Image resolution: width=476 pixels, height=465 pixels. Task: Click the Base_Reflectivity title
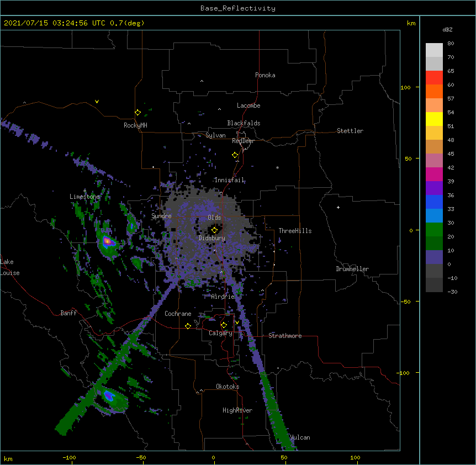(x=238, y=8)
